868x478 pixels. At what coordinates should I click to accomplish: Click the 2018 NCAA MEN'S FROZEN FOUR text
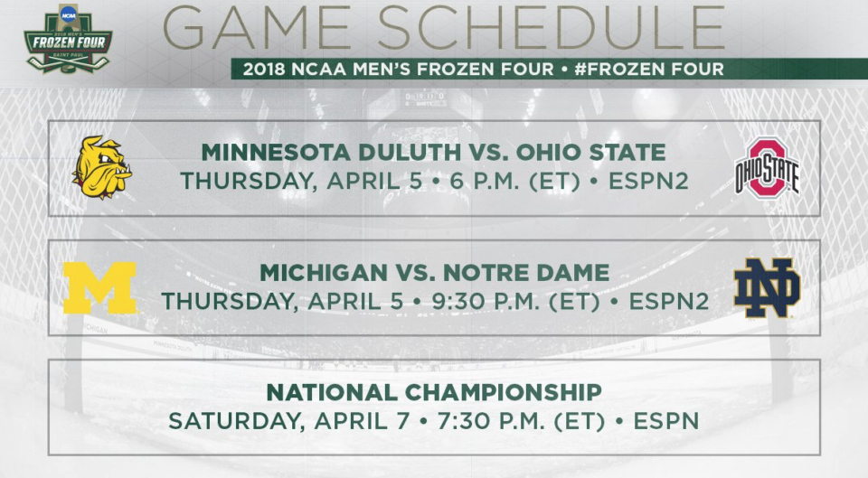(x=398, y=70)
